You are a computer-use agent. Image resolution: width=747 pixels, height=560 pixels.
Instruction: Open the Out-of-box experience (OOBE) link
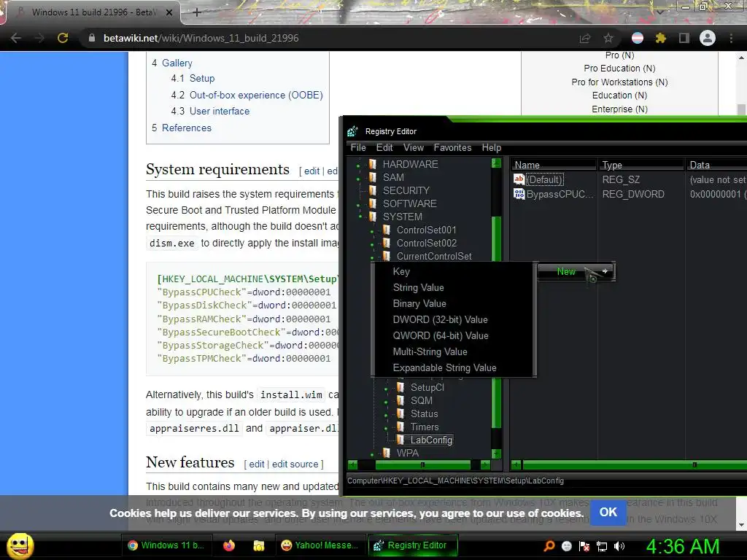256,95
